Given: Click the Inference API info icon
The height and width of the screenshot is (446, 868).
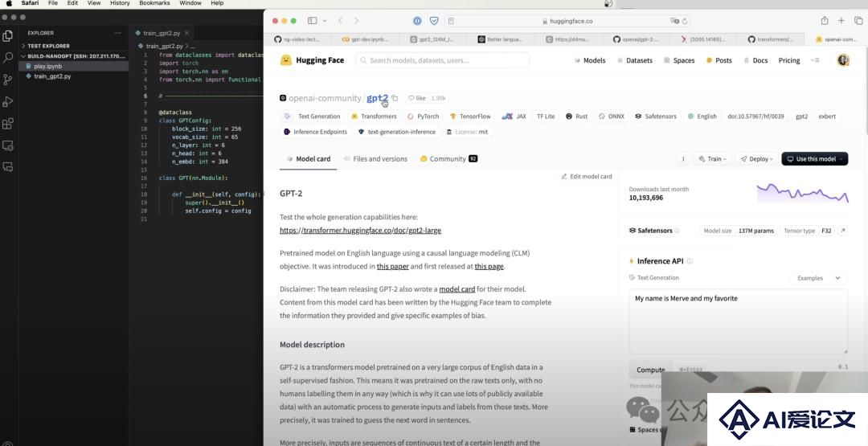Looking at the screenshot, I should (x=690, y=261).
